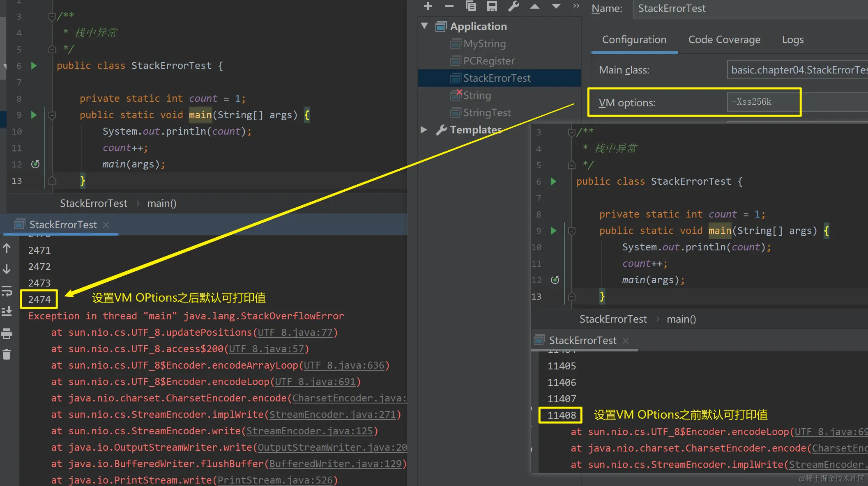Viewport: 868px width, 486px height.
Task: Expand the Templates tree node
Action: tap(424, 130)
